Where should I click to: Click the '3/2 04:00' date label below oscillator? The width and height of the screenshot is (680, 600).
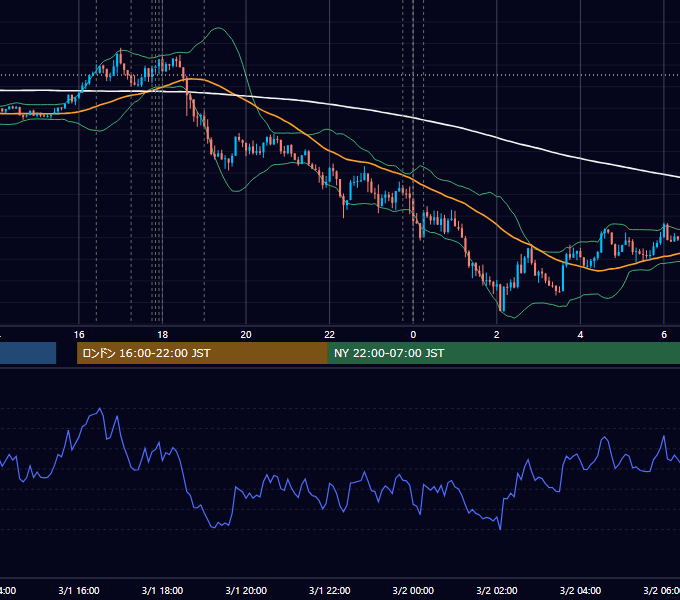pyautogui.click(x=580, y=590)
